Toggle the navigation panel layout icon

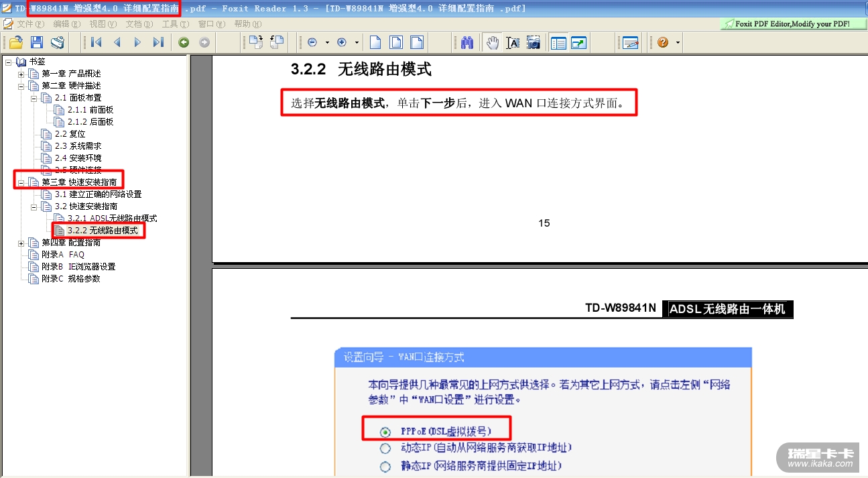click(558, 42)
